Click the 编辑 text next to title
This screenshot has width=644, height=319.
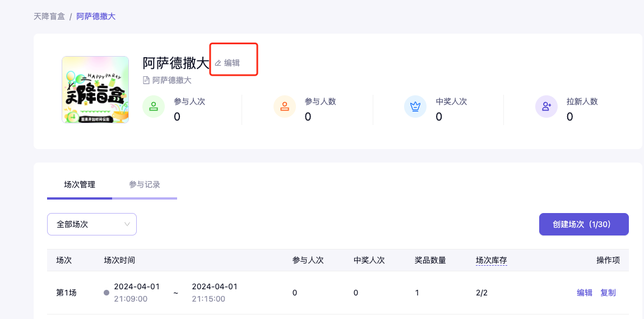232,63
